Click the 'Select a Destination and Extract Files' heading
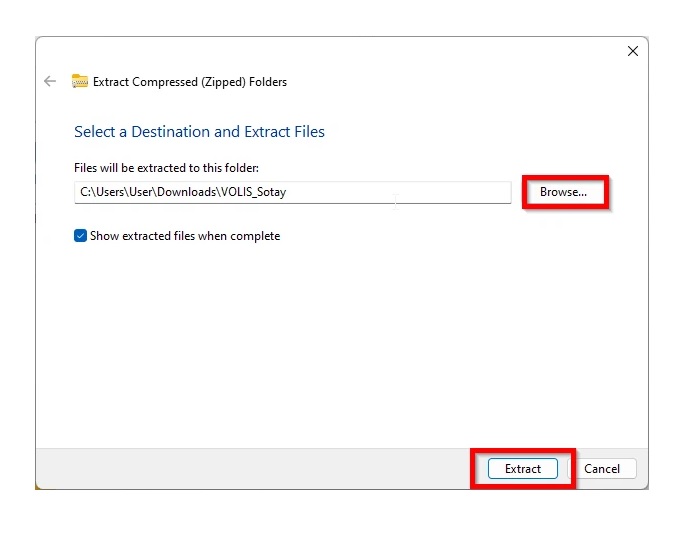 click(x=199, y=132)
